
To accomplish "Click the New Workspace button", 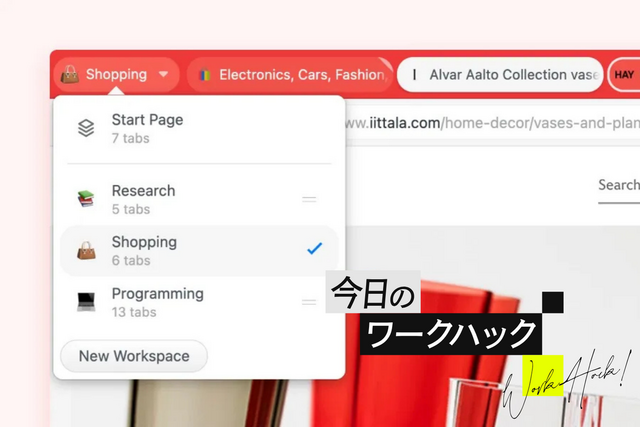I will click(x=134, y=356).
